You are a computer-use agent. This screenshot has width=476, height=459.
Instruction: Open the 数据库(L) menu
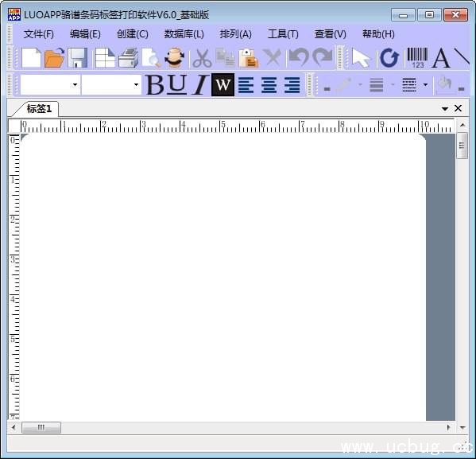coord(184,34)
